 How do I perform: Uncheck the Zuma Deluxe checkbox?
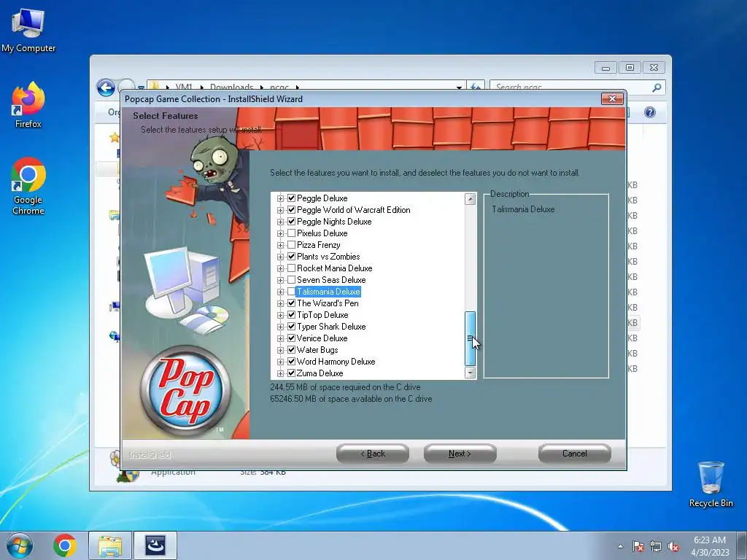tap(292, 373)
